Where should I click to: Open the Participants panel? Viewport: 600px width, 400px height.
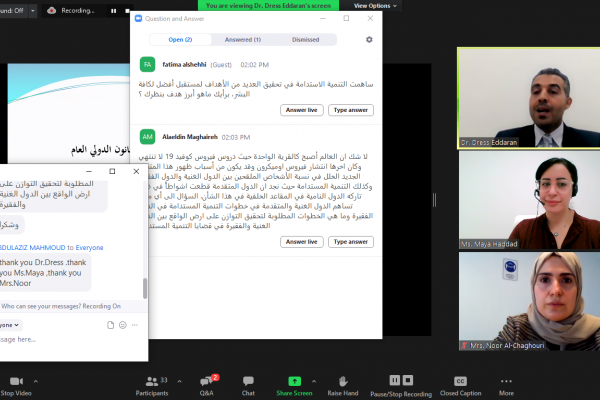point(151,380)
